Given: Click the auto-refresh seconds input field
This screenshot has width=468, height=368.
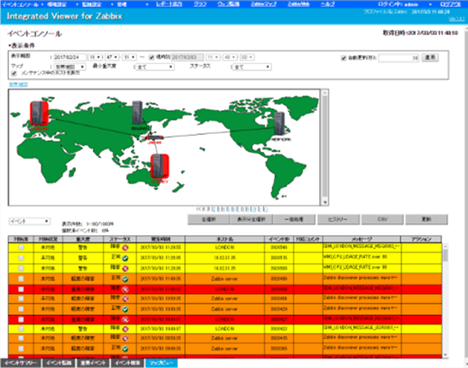Looking at the screenshot, I should coord(399,58).
